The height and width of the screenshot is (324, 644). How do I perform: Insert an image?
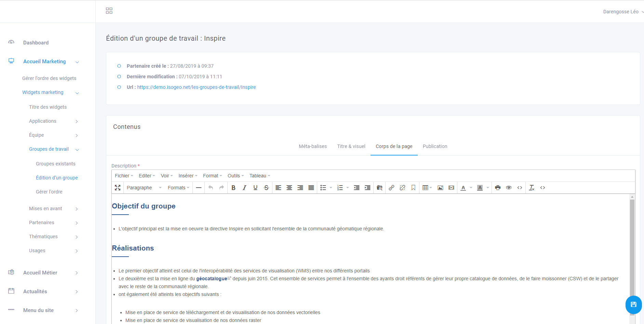440,188
